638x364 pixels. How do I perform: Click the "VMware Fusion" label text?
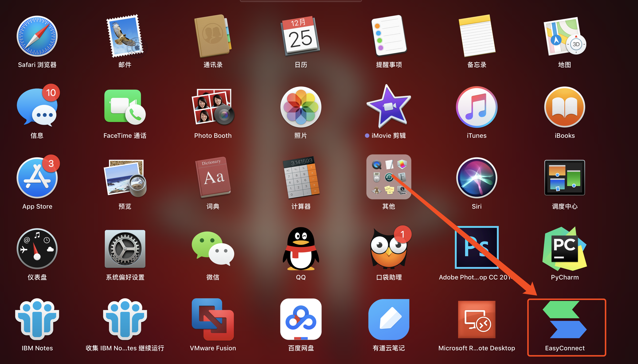[x=213, y=348]
